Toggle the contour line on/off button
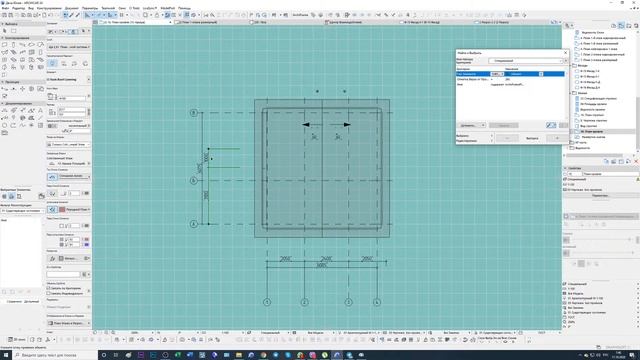 (52, 177)
